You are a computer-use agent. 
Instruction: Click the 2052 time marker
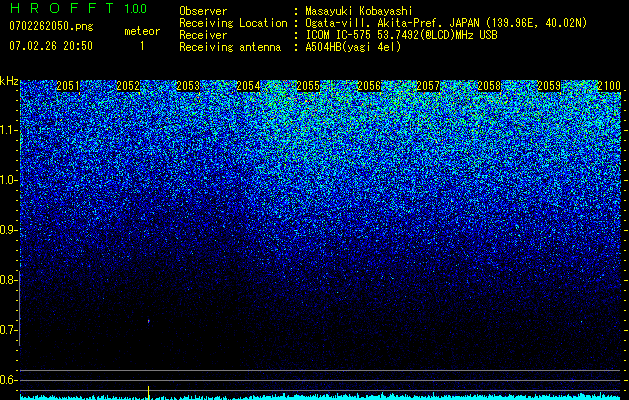pyautogui.click(x=128, y=86)
